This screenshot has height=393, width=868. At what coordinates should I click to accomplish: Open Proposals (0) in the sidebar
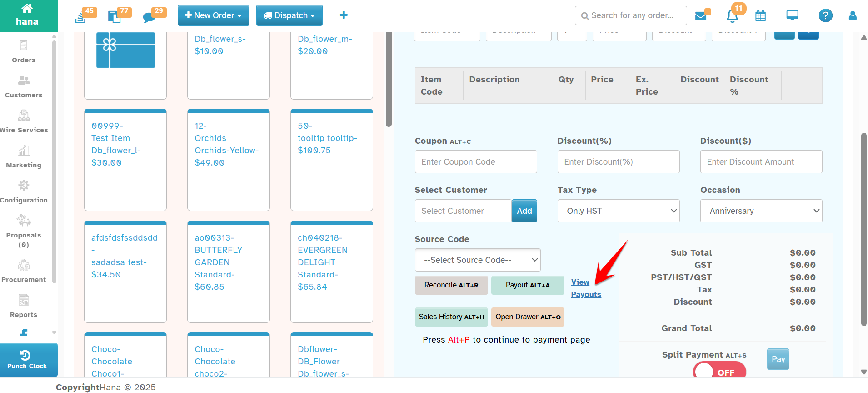tap(24, 232)
